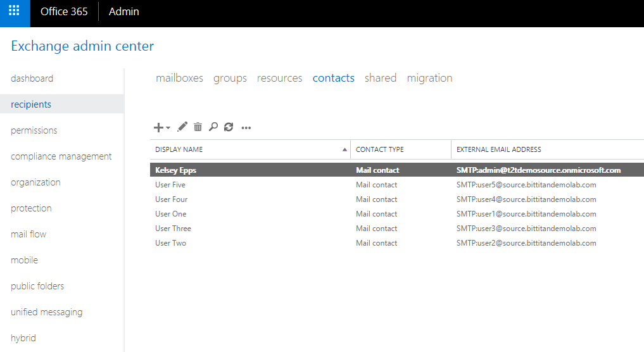Click Mail contact type for User One
Image resolution: width=644 pixels, height=352 pixels.
pyautogui.click(x=377, y=214)
